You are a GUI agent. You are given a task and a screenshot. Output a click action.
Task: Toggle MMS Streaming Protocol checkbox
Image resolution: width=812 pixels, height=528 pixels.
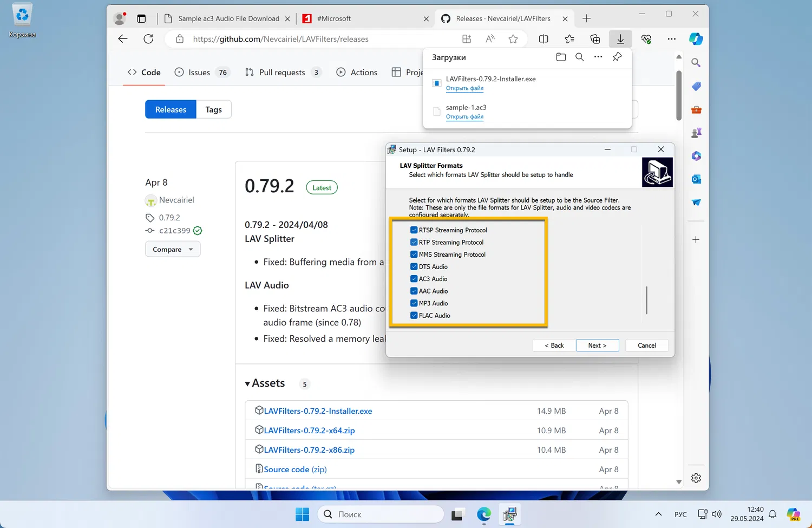(x=414, y=255)
